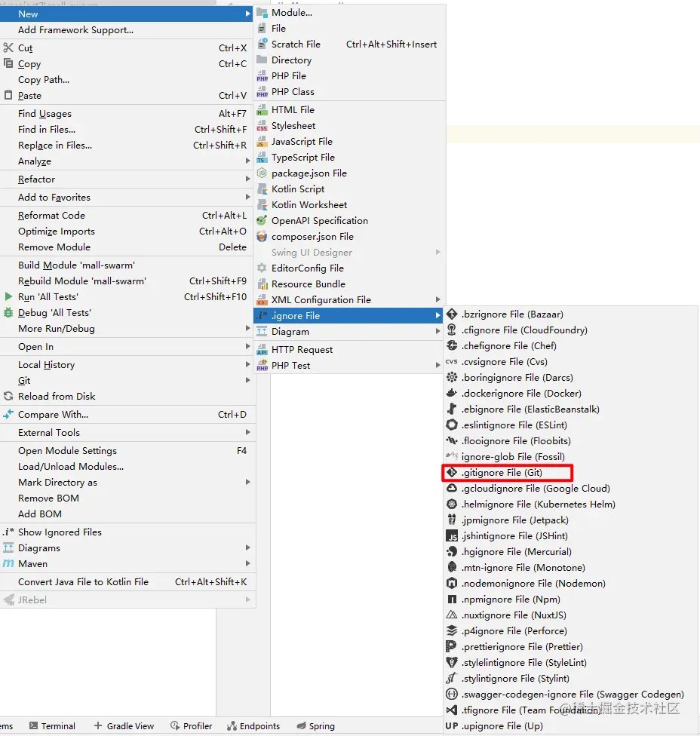Expand the Mark Directory as submenu arrow

248,482
